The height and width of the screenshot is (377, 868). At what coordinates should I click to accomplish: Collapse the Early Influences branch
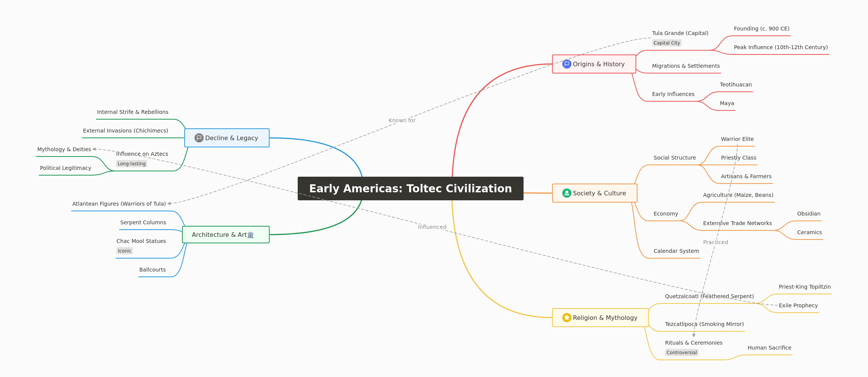673,94
